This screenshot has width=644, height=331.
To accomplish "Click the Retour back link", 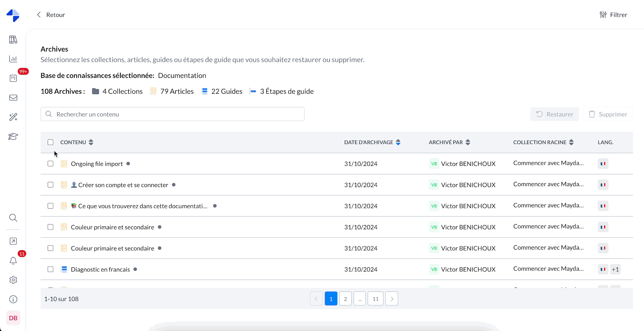I will click(x=51, y=15).
